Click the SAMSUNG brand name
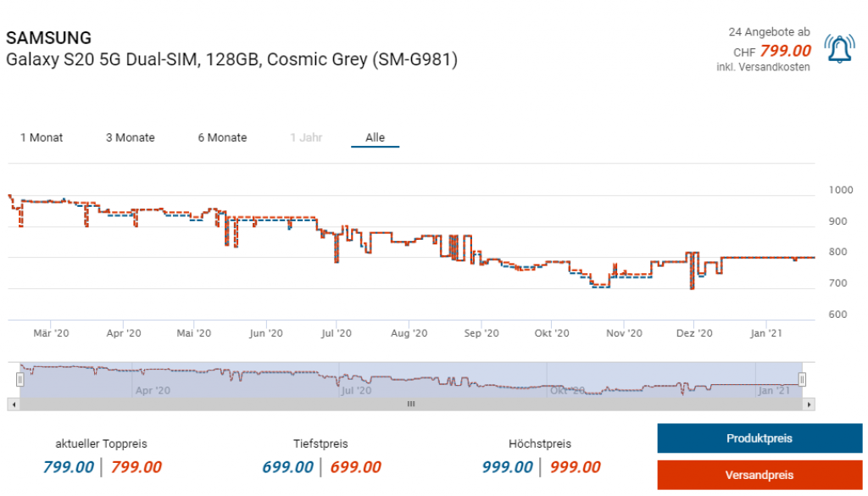This screenshot has width=868, height=496. click(49, 38)
